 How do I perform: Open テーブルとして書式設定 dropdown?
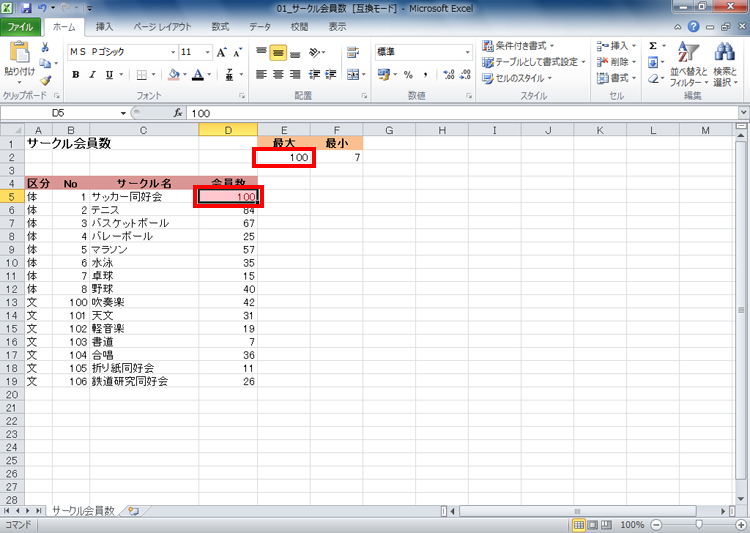point(533,62)
